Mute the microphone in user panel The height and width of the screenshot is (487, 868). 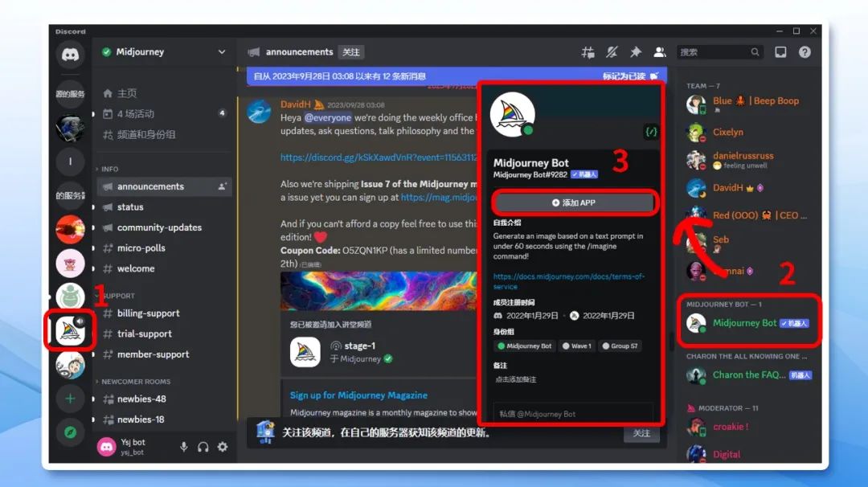pyautogui.click(x=184, y=447)
